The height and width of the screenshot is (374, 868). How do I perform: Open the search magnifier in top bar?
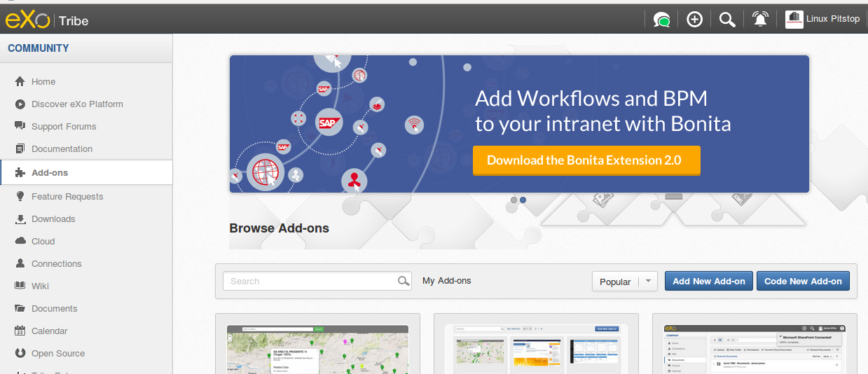click(x=727, y=19)
